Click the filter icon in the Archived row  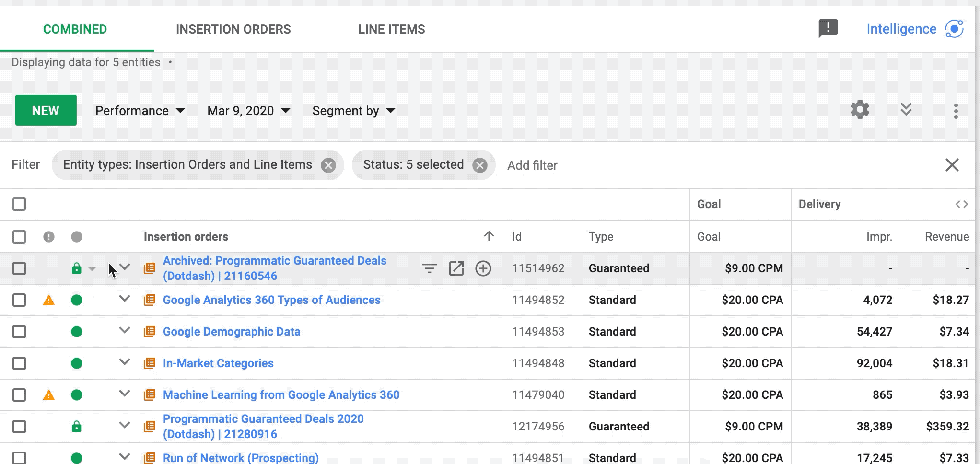tap(429, 268)
